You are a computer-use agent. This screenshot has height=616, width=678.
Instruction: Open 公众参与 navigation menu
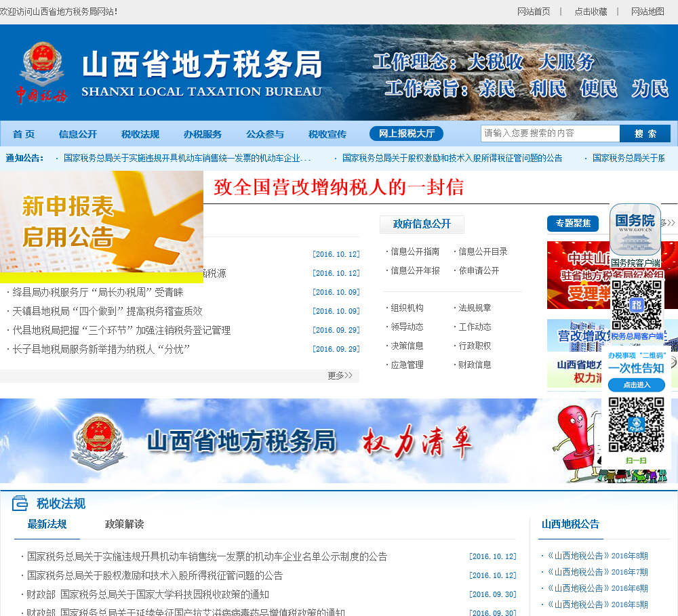[265, 134]
